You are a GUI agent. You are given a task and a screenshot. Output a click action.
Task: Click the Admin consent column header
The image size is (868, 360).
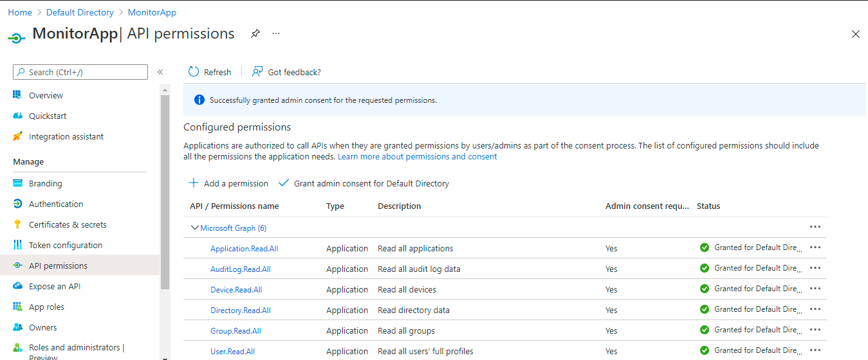pos(647,206)
